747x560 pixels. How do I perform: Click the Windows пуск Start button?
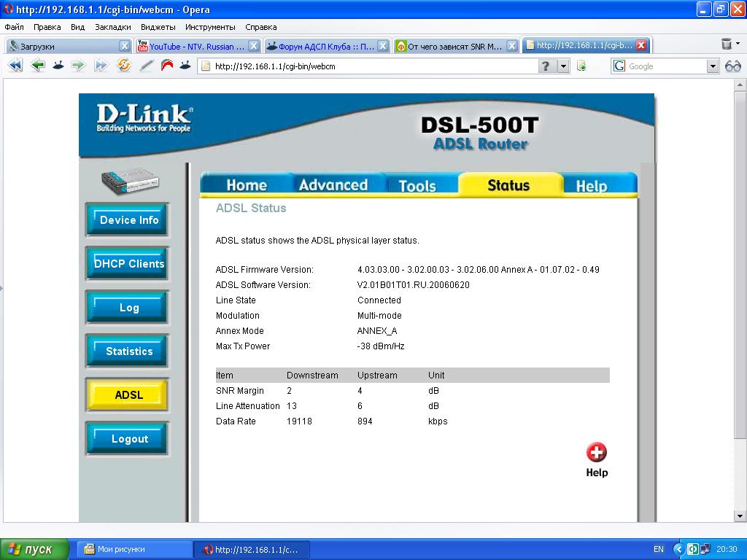(34, 549)
